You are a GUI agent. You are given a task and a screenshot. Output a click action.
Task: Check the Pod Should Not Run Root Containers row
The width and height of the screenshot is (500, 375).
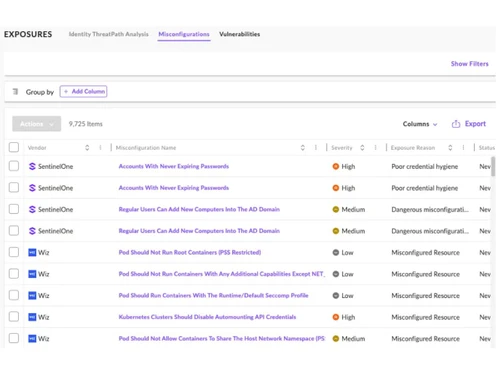[x=14, y=252]
